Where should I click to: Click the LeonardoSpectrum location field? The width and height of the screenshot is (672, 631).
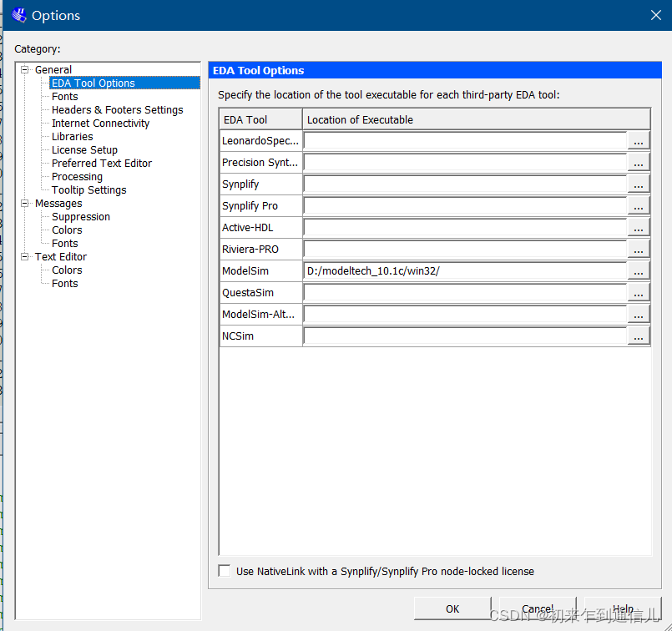[x=466, y=141]
